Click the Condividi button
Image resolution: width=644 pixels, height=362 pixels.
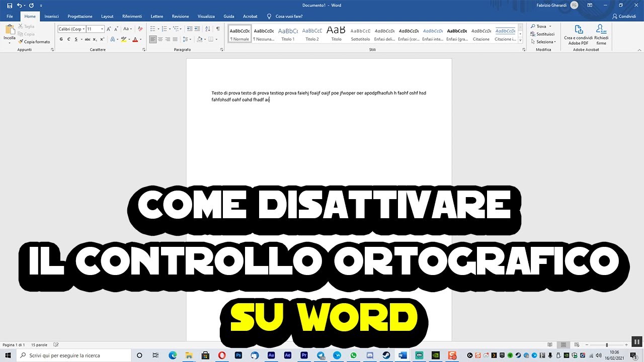click(x=624, y=16)
